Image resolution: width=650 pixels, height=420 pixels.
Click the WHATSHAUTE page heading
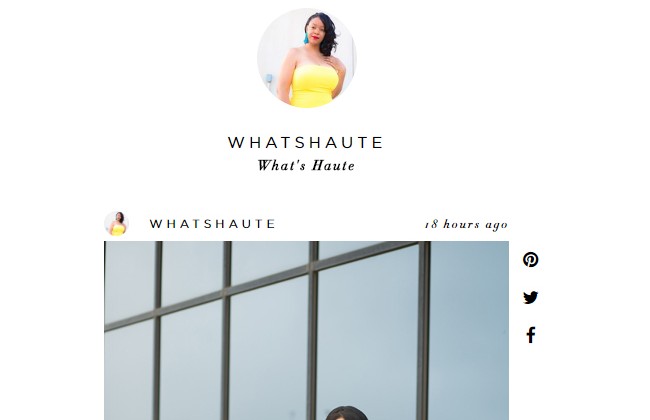306,143
